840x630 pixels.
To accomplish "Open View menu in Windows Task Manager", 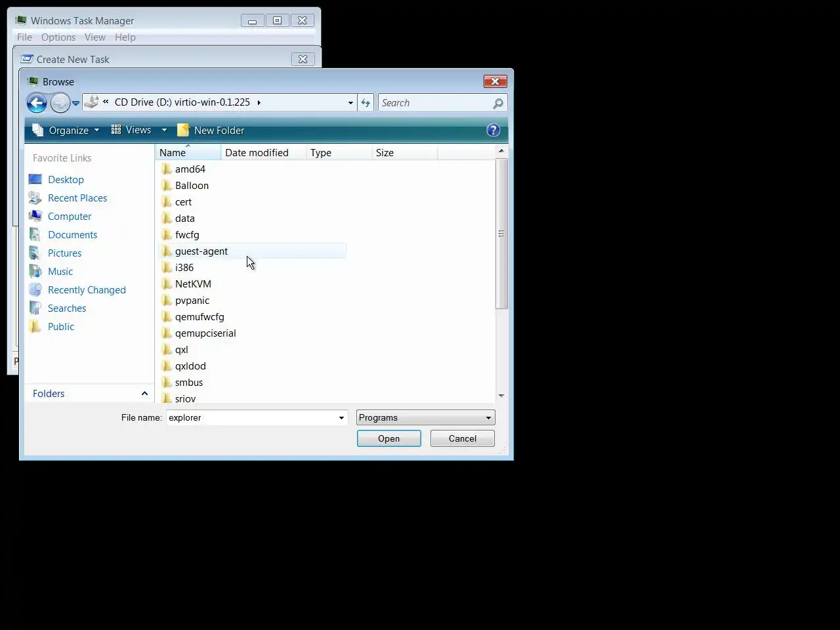I will coord(94,37).
